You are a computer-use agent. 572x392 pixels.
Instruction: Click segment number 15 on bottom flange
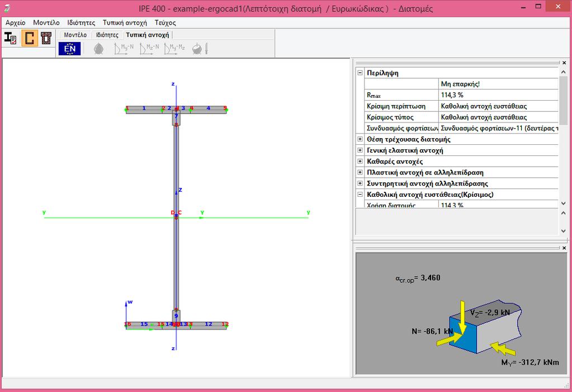(x=144, y=324)
